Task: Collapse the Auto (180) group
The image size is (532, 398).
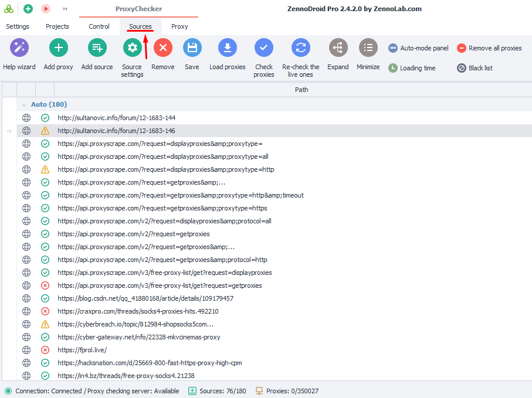Action: (x=24, y=104)
